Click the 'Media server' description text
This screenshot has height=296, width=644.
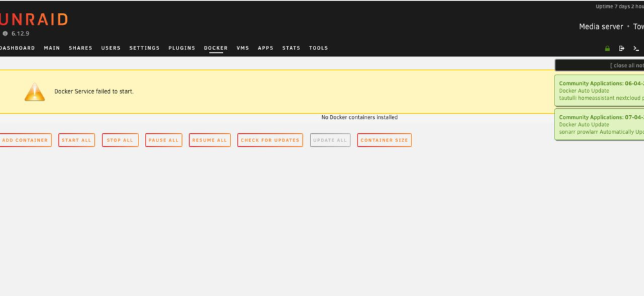pyautogui.click(x=601, y=26)
